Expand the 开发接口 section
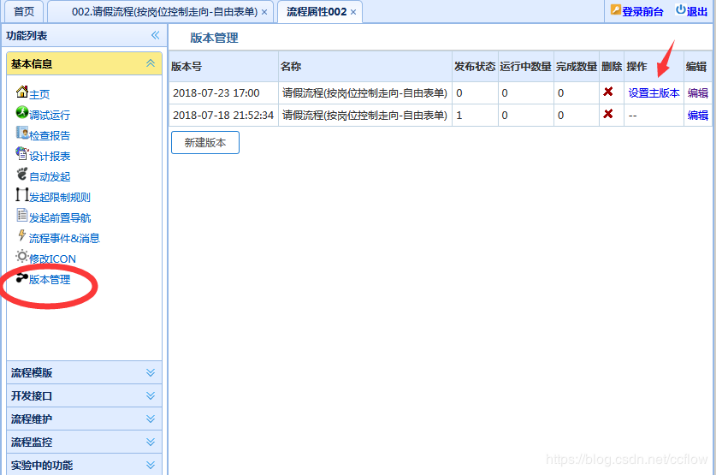The width and height of the screenshot is (717, 475). click(150, 395)
